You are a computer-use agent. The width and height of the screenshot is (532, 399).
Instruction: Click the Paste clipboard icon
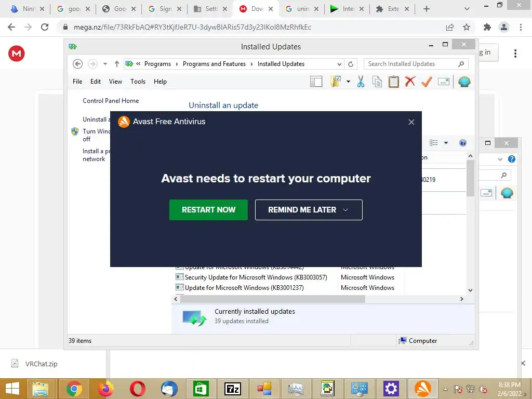pyautogui.click(x=393, y=82)
